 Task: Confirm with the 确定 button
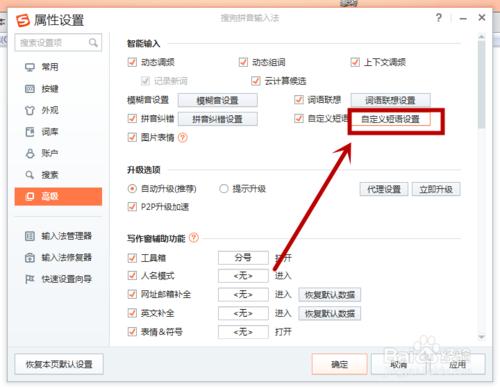(x=339, y=364)
